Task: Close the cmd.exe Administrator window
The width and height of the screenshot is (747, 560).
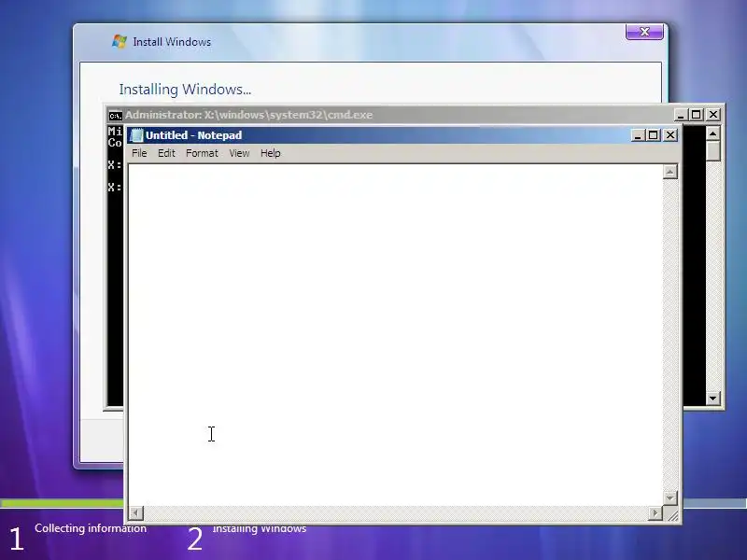Action: [713, 115]
